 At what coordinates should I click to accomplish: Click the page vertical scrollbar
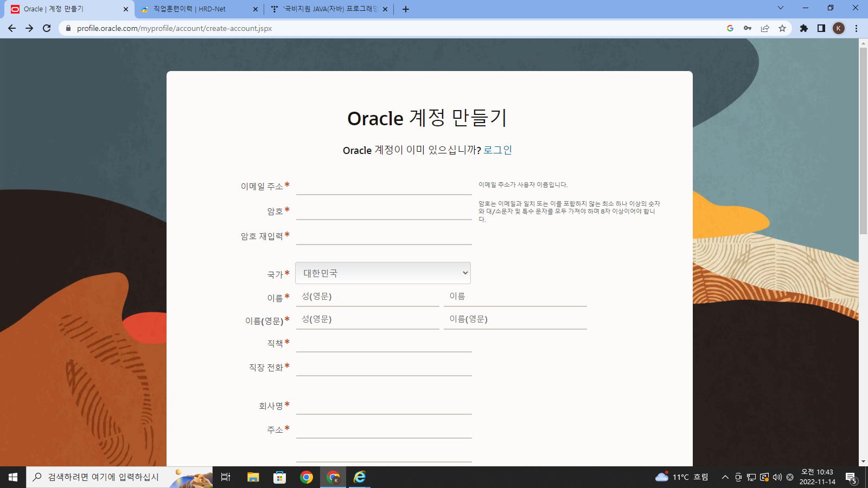click(x=863, y=141)
